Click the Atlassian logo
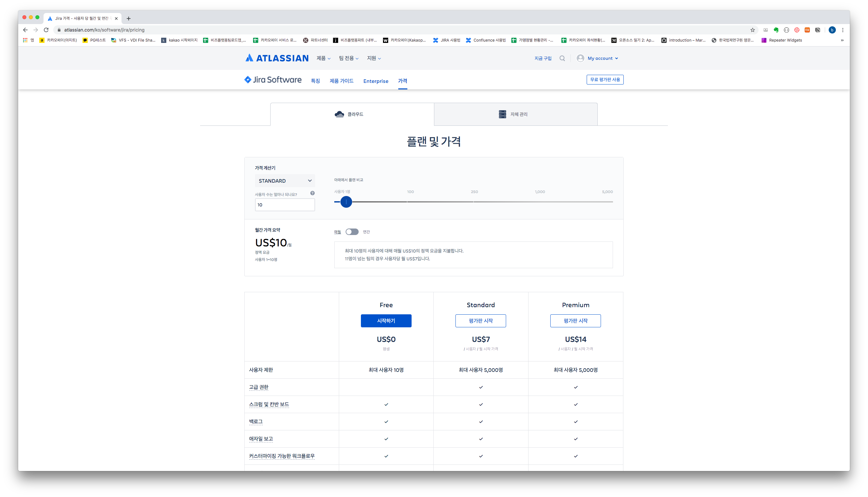This screenshot has height=497, width=868. click(x=276, y=59)
